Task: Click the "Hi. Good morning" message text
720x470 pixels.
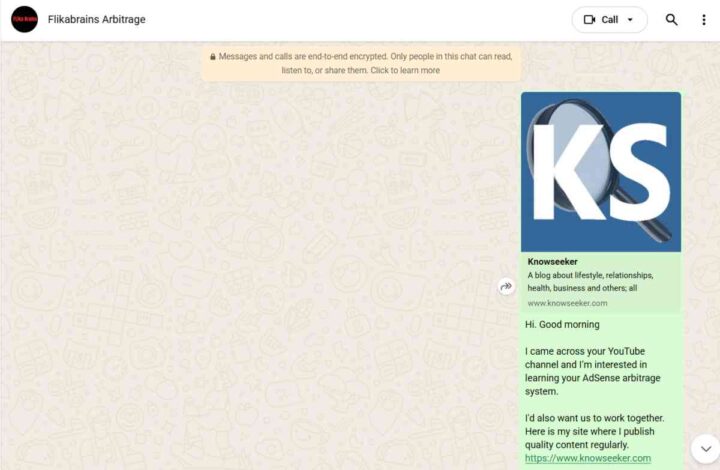Action: click(562, 325)
